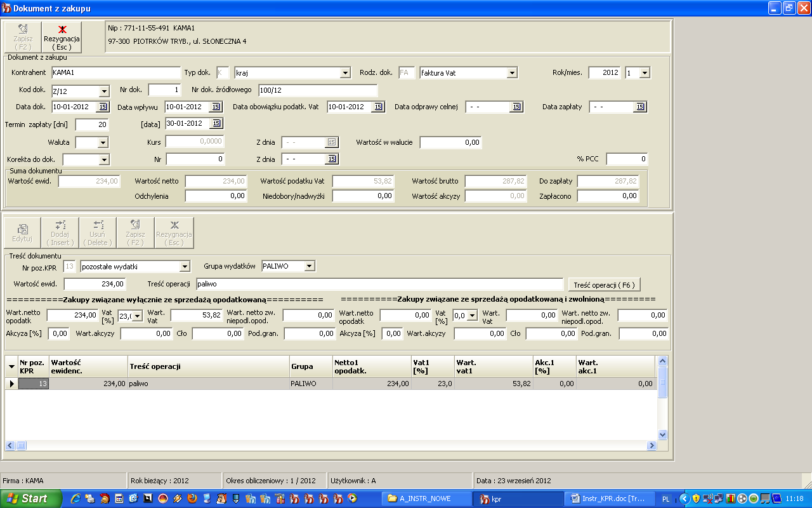
Task: Click the grid's vertical scrollbar up arrow
Action: coord(663,361)
